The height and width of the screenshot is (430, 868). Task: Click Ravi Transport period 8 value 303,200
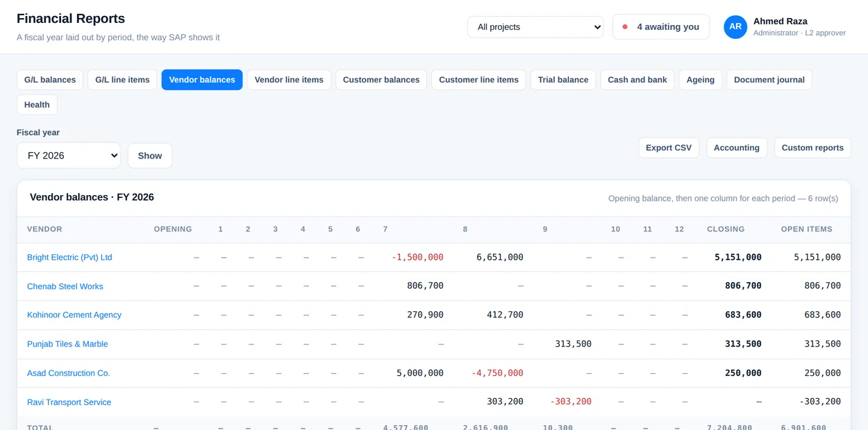505,402
